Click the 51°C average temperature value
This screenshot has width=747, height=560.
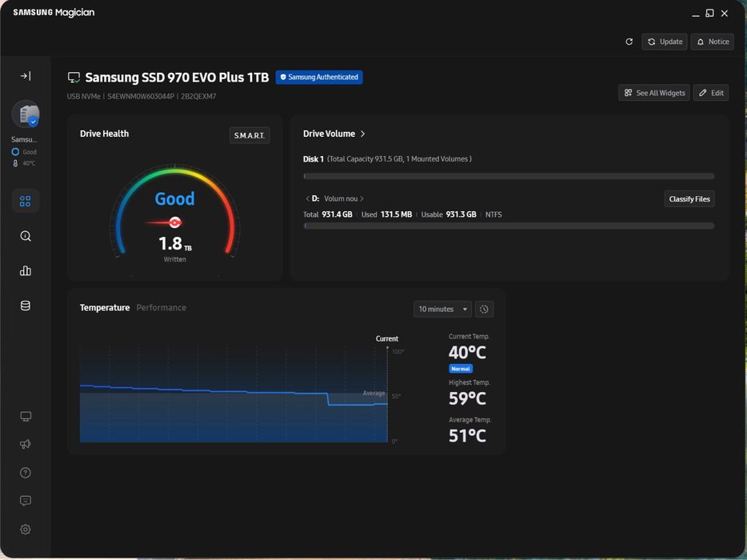point(467,435)
